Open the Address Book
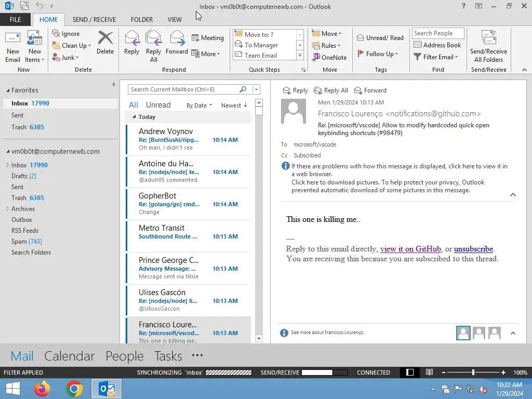 coord(437,45)
